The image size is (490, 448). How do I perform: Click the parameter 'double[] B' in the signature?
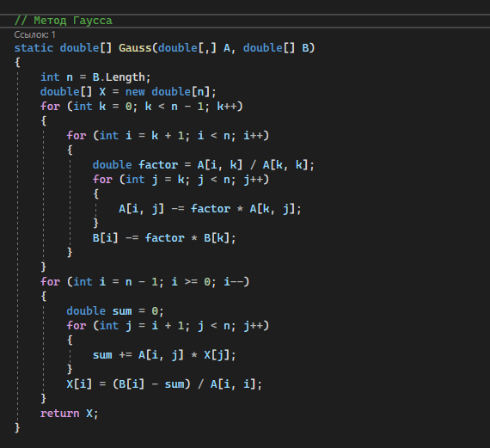276,48
